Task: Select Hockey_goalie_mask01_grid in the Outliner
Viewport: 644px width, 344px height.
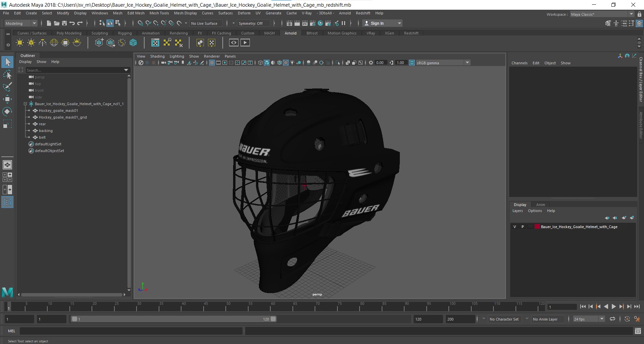Action: [x=63, y=117]
